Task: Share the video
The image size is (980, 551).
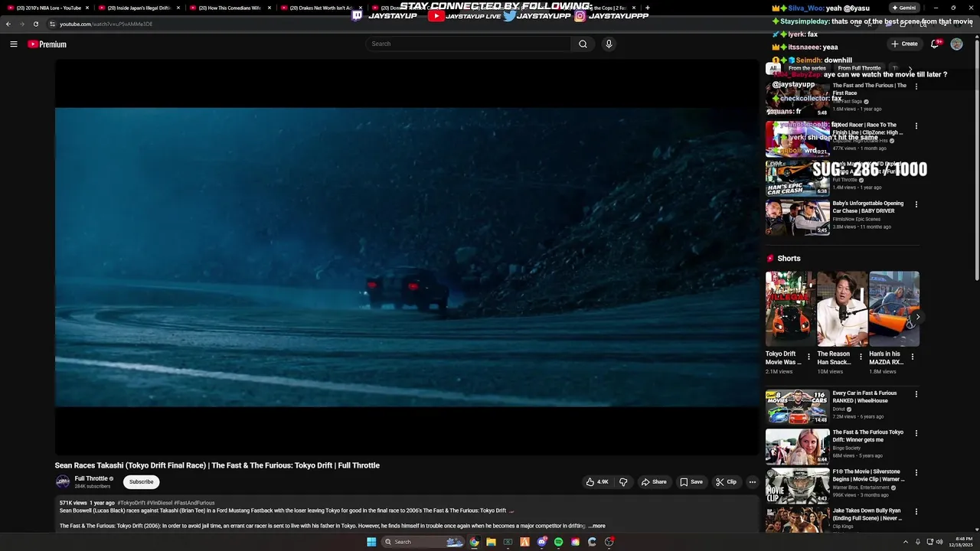Action: pyautogui.click(x=654, y=482)
